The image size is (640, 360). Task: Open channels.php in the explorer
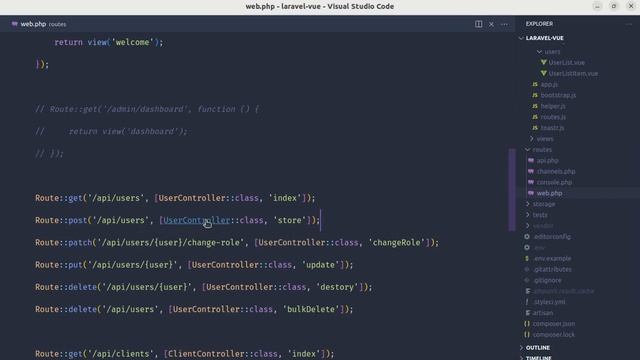point(556,171)
